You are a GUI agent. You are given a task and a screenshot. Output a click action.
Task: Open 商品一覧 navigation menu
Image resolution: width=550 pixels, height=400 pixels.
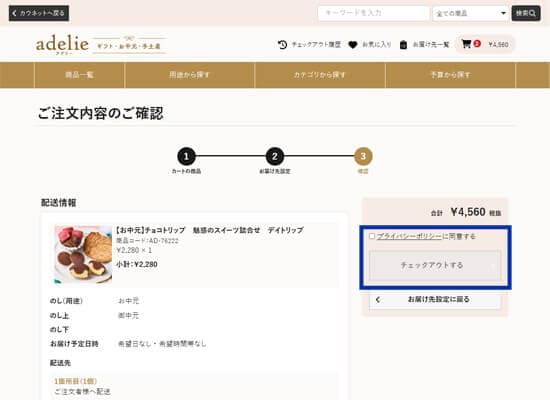coord(79,75)
